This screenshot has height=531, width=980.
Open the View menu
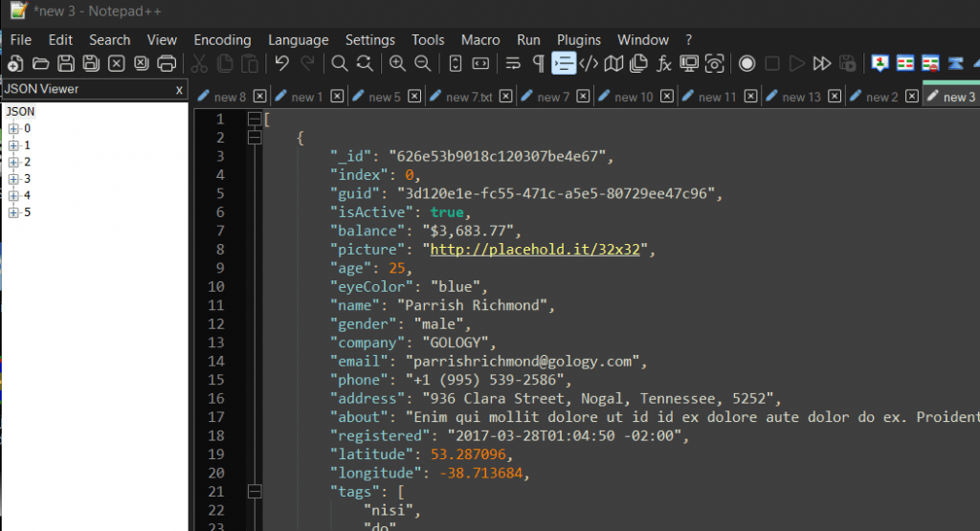click(162, 40)
